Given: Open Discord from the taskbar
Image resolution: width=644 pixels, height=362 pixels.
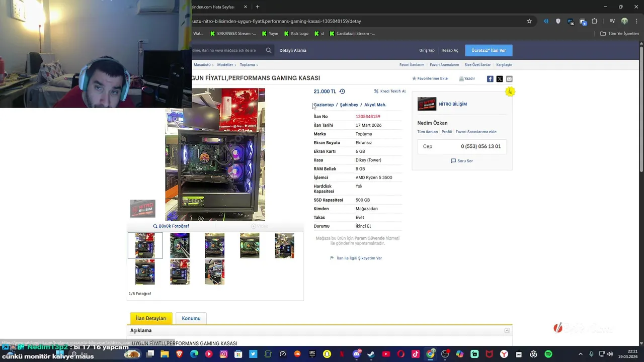Looking at the screenshot, I should pyautogui.click(x=357, y=354).
